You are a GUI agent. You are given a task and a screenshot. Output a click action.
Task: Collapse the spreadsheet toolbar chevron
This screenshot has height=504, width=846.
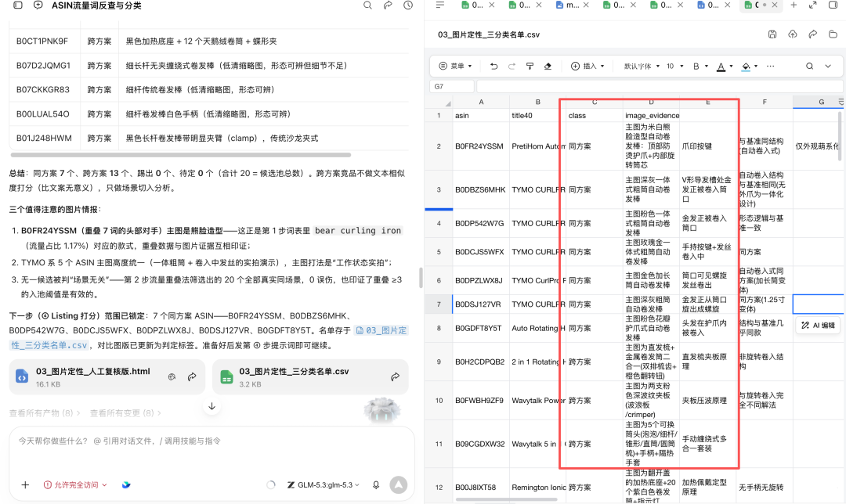coord(828,66)
